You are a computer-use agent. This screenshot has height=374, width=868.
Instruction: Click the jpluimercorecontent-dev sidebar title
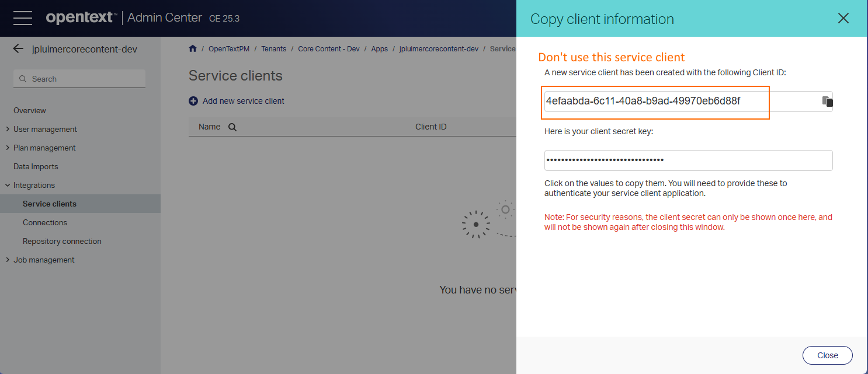point(85,49)
